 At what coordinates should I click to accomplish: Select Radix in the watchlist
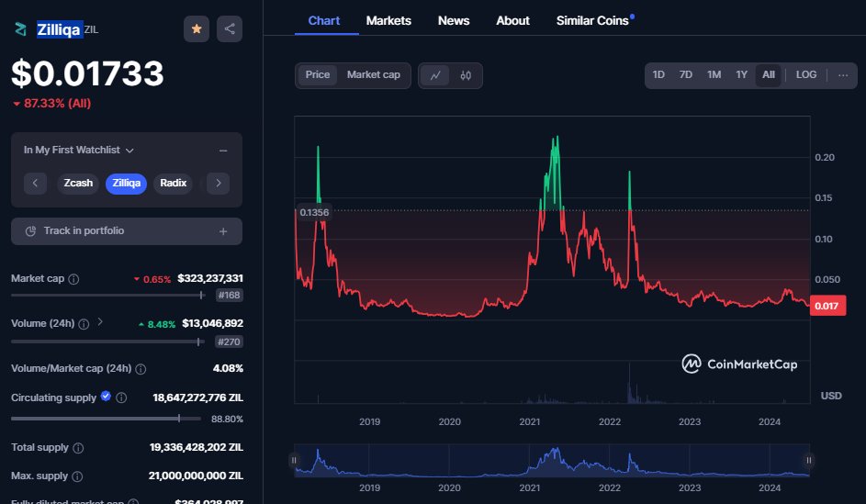pyautogui.click(x=173, y=183)
